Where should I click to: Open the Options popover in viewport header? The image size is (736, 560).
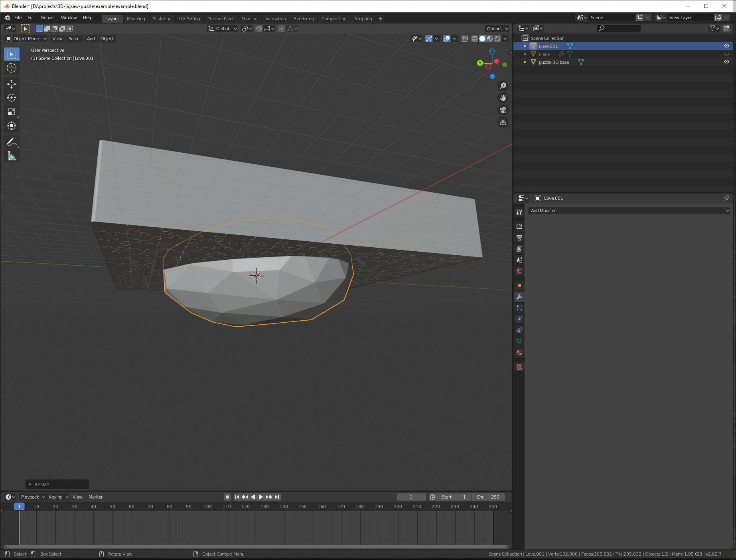tap(497, 28)
